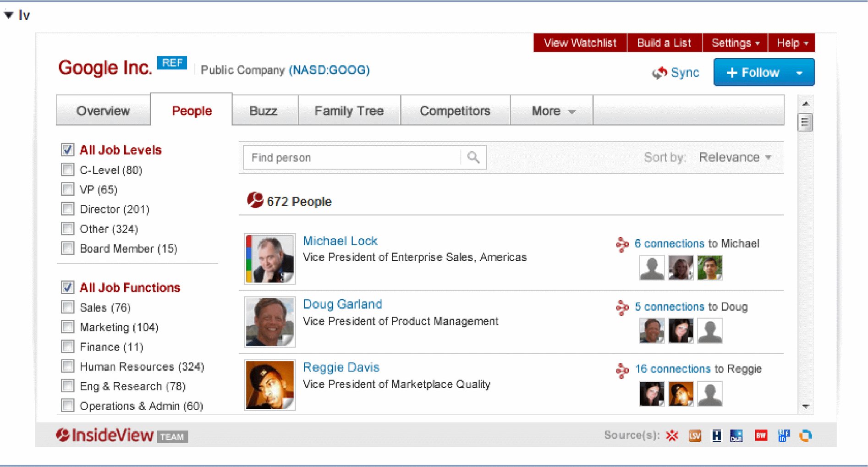Screen dimensions: 868x467
Task: Click the D&B source icon
Action: click(x=736, y=436)
